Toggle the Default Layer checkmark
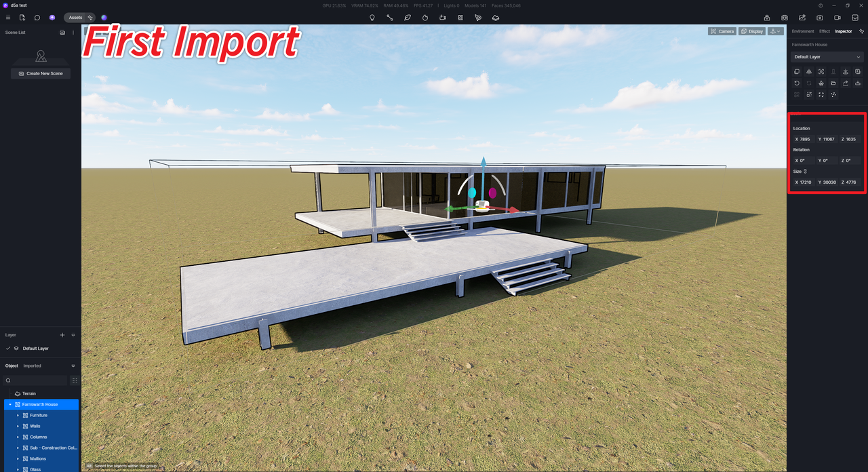The image size is (868, 472). (8, 349)
